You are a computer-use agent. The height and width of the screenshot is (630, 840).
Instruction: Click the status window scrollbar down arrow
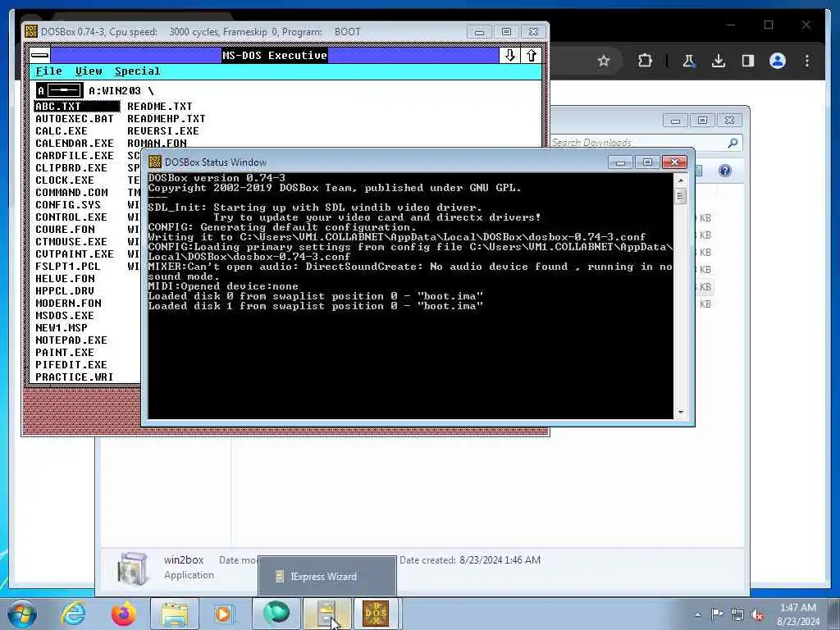(x=680, y=412)
